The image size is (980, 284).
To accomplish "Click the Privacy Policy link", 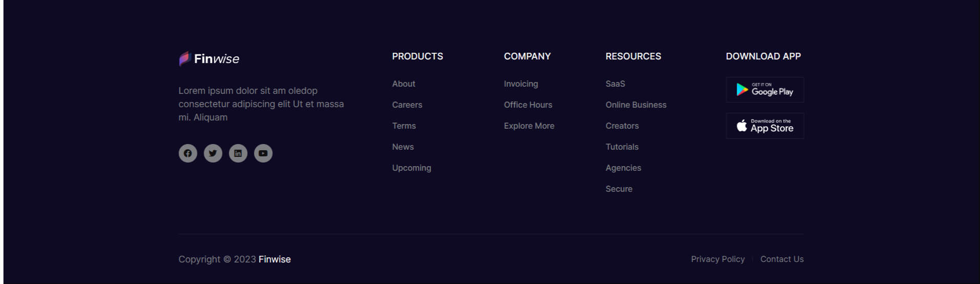I will 718,259.
